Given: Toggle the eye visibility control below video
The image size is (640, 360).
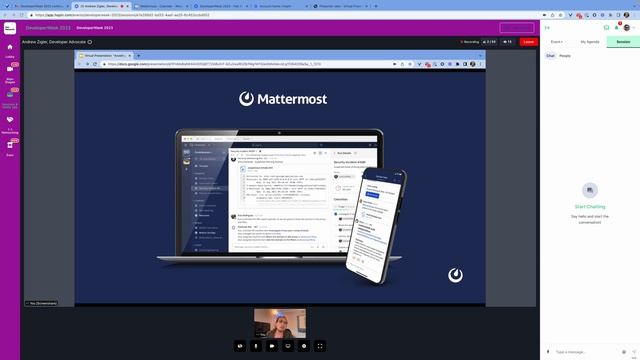Looking at the screenshot, I should point(240,346).
